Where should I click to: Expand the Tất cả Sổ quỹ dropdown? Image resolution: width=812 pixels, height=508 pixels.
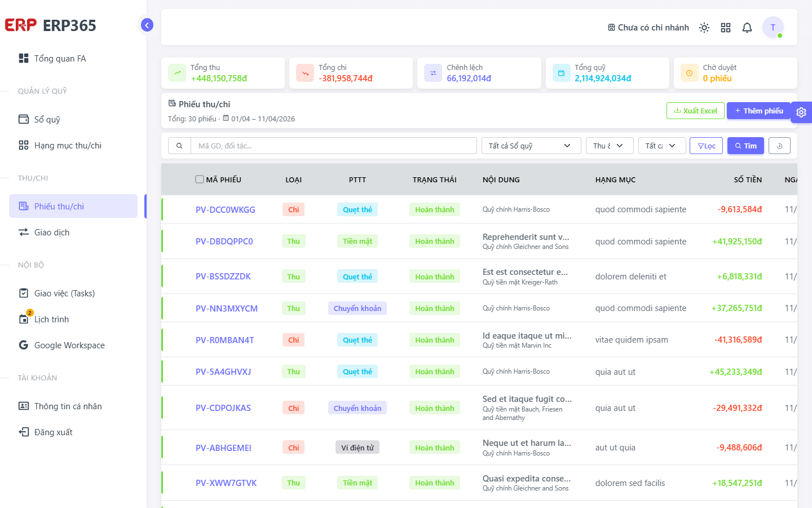click(531, 146)
